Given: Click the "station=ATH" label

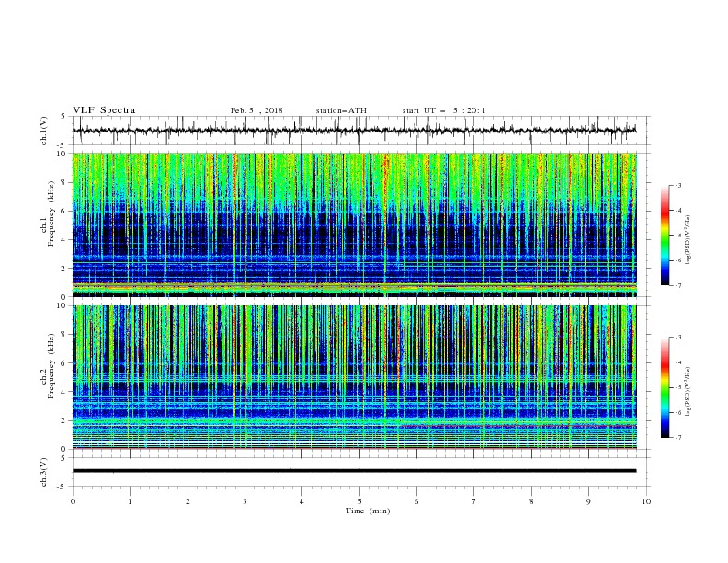Looking at the screenshot, I should pos(341,110).
